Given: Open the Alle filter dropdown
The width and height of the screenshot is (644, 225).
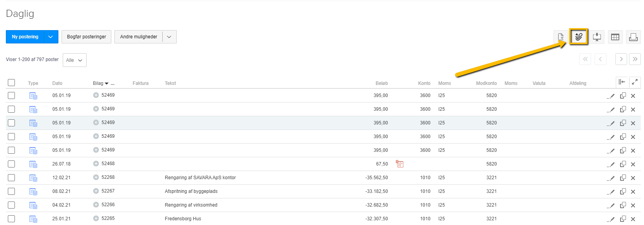Looking at the screenshot, I should [x=74, y=60].
